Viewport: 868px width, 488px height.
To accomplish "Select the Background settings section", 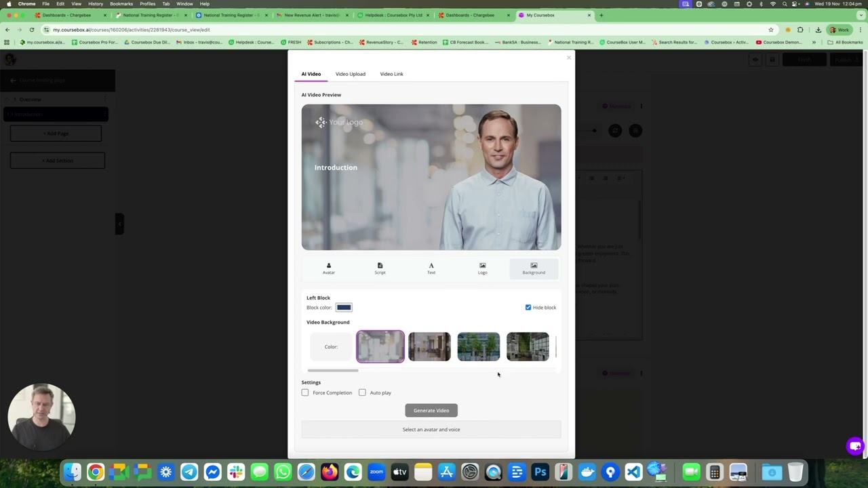I will point(534,268).
